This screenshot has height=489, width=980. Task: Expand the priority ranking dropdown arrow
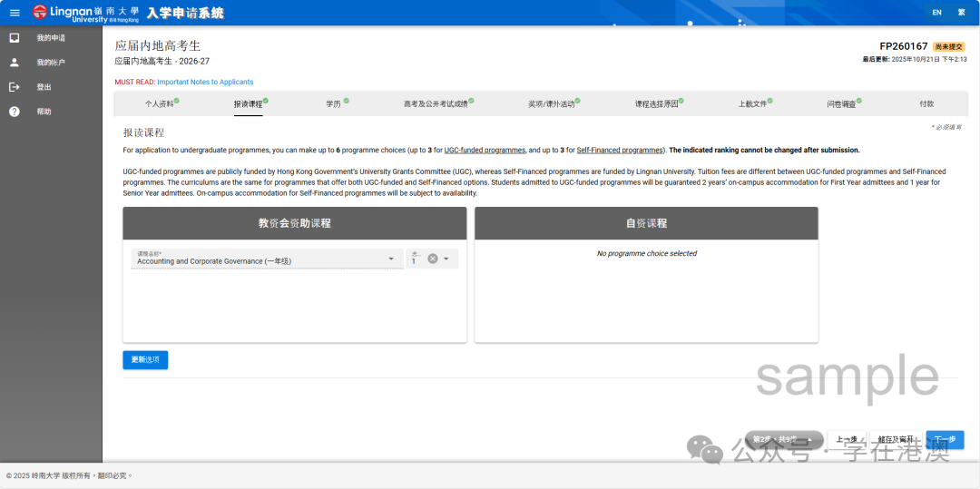446,259
